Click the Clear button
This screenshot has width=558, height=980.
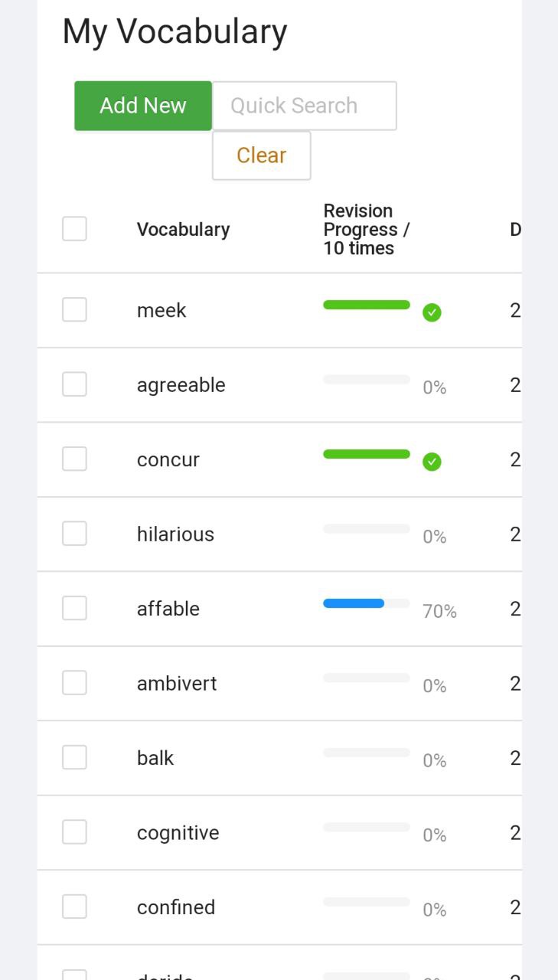[x=262, y=155]
